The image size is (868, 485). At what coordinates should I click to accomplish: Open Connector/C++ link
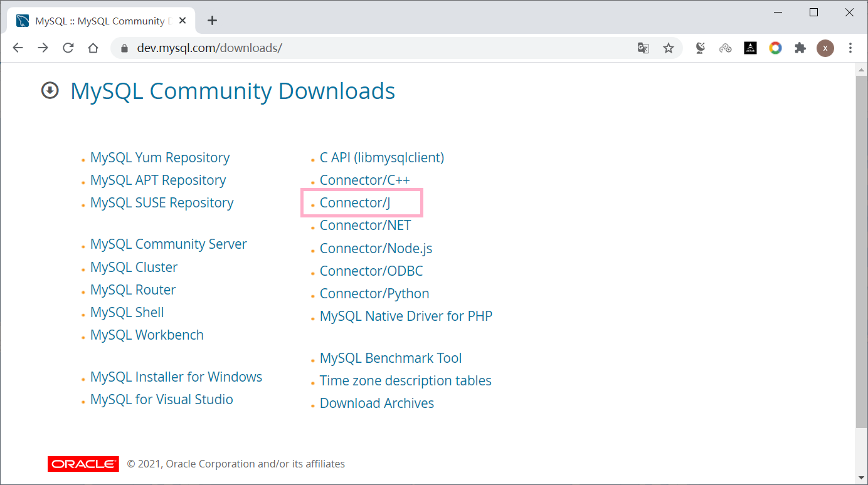[365, 180]
